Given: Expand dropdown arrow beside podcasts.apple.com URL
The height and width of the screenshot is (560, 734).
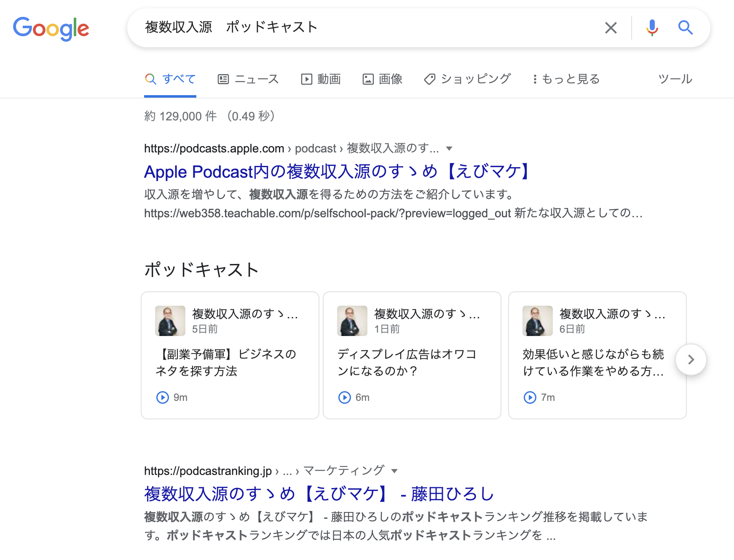Looking at the screenshot, I should click(x=449, y=148).
